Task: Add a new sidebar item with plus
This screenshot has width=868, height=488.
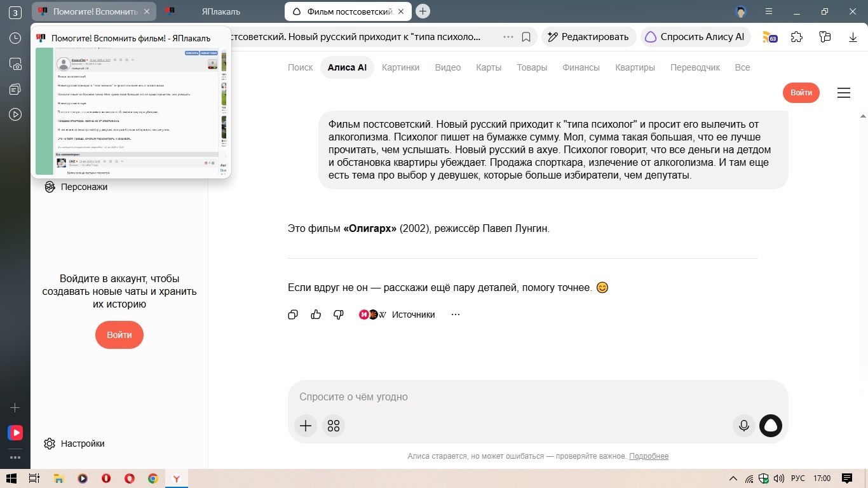Action: point(15,407)
